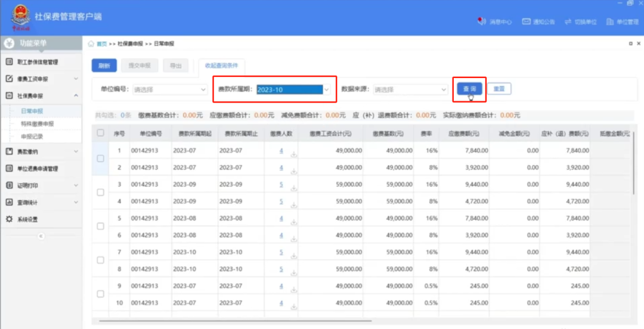Click the download icon in row 2
644x329 pixels.
[293, 171]
